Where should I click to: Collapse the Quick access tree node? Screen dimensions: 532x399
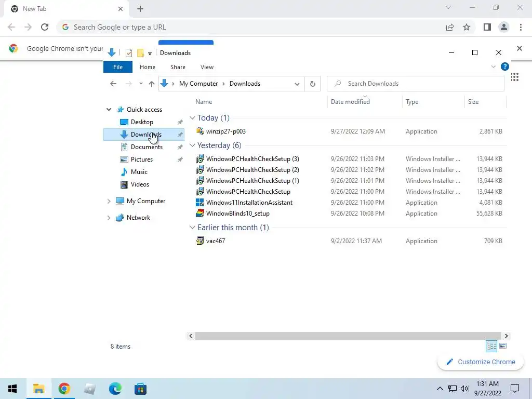point(109,110)
